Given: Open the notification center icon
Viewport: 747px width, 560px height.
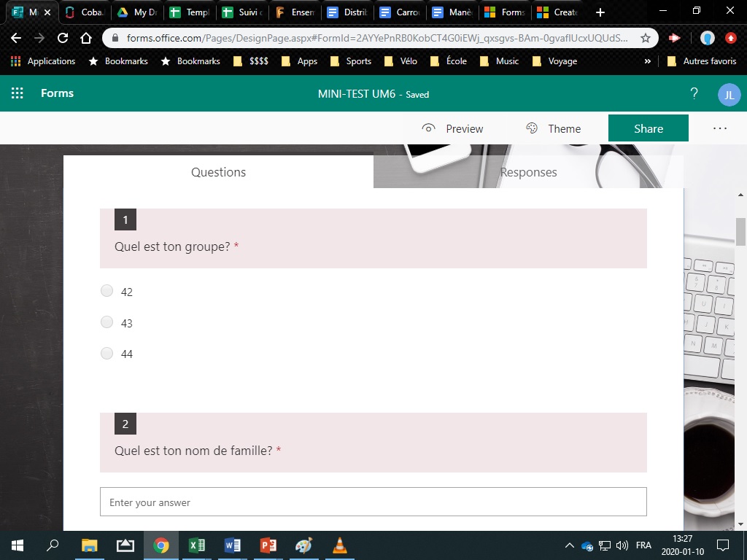Looking at the screenshot, I should pos(723,545).
